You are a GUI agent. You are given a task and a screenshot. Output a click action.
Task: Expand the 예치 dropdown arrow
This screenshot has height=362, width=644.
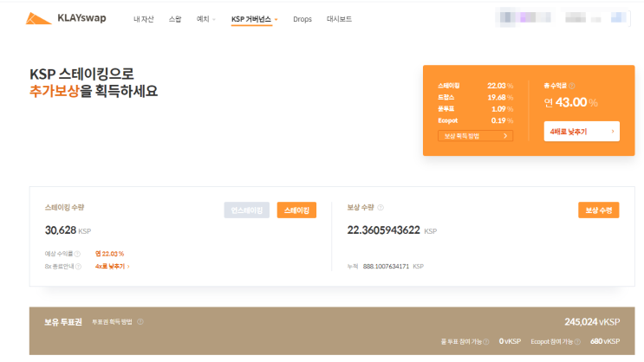click(x=214, y=19)
